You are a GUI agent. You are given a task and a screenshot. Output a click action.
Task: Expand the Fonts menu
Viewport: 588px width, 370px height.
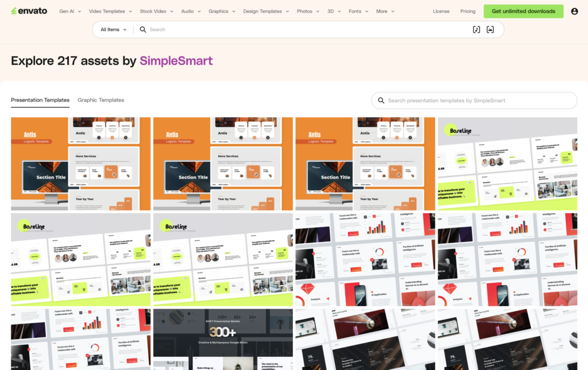(358, 11)
